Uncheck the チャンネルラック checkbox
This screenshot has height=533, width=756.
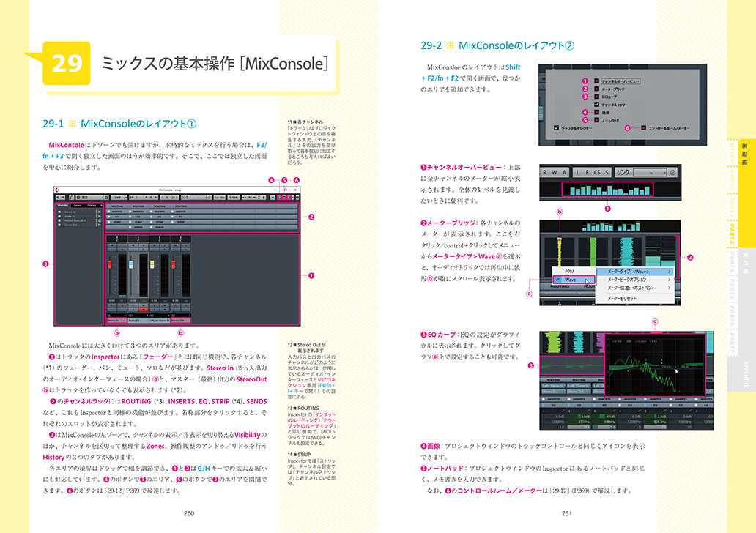596,104
